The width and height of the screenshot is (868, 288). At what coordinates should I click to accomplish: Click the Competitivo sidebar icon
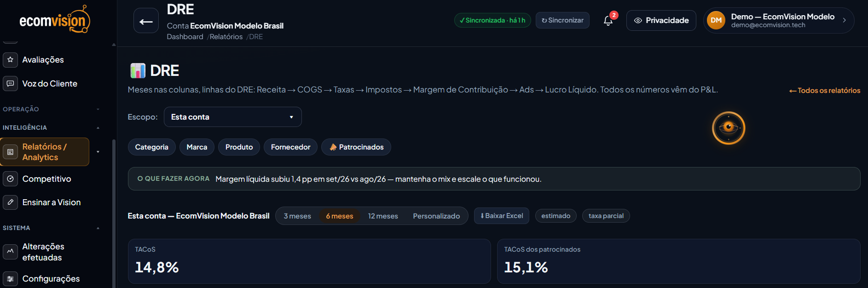(x=11, y=179)
